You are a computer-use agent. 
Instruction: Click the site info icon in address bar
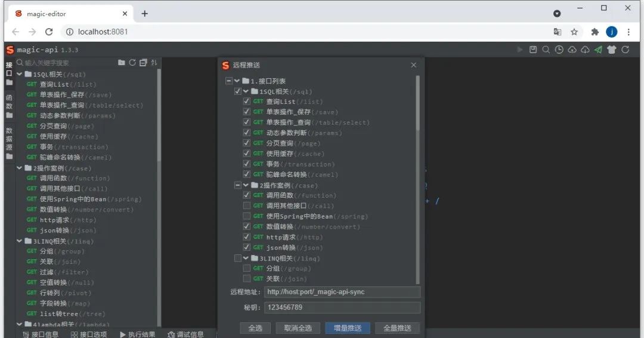click(70, 32)
